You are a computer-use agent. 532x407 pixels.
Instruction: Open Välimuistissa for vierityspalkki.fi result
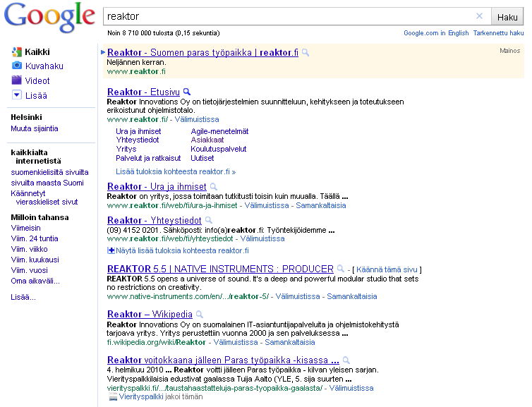click(351, 389)
